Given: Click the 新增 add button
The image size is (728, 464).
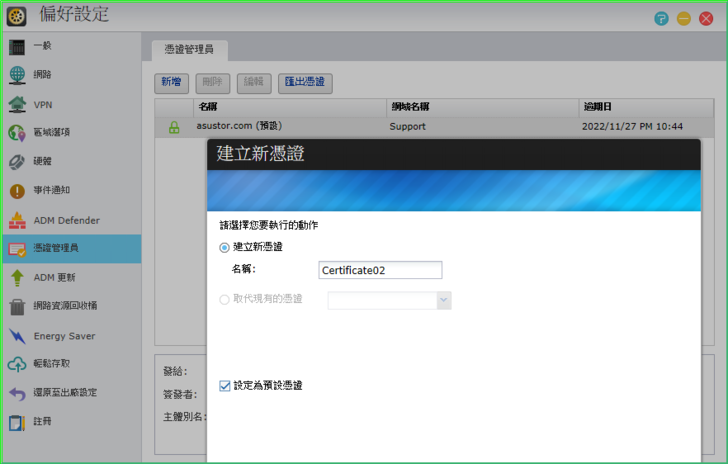Looking at the screenshot, I should 172,83.
